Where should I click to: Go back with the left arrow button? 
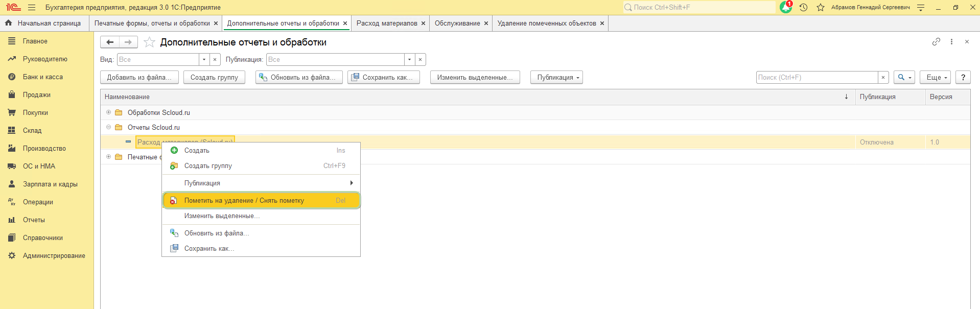(x=110, y=42)
